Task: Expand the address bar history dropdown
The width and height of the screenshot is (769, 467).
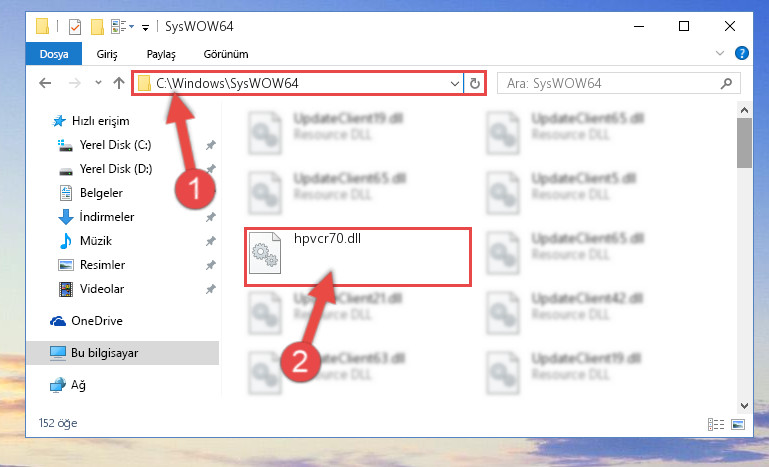Action: click(455, 83)
